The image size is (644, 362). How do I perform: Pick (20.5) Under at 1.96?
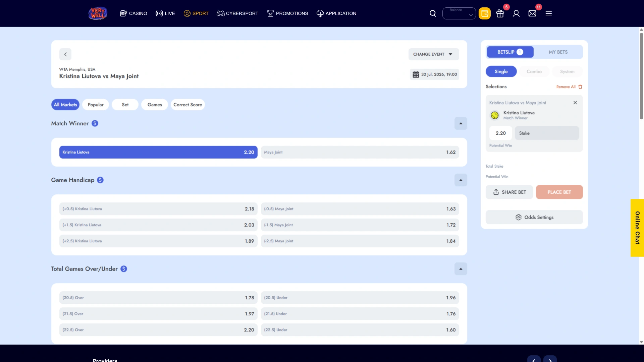pyautogui.click(x=360, y=298)
